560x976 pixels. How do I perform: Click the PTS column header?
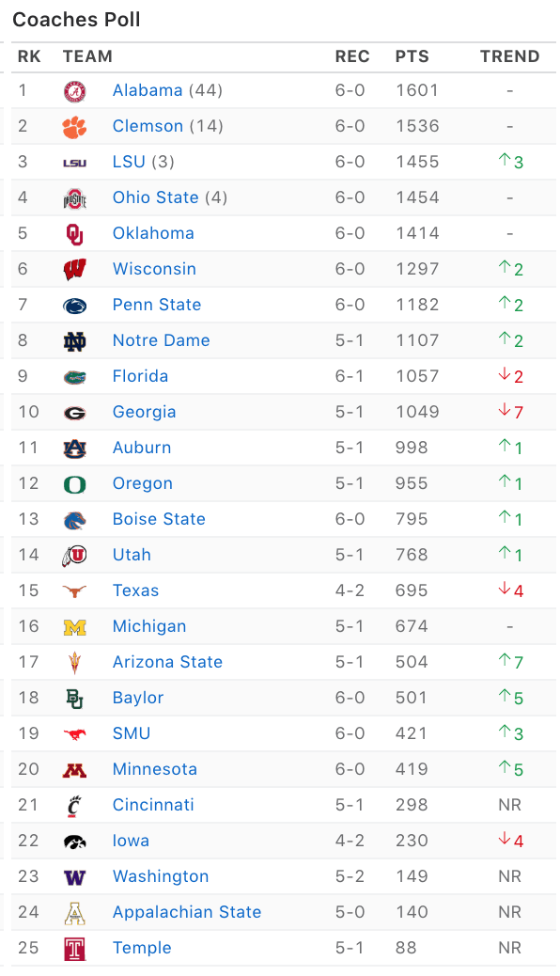412,56
